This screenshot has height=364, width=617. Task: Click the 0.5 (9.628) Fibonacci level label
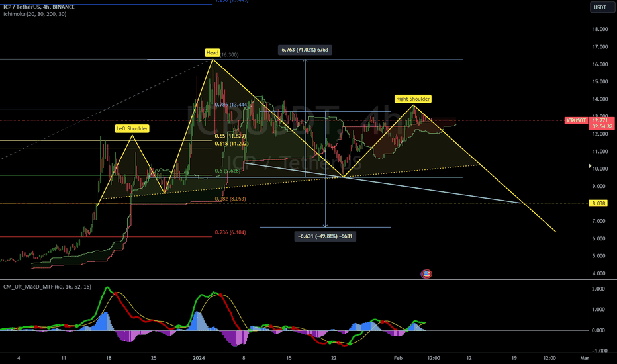(228, 171)
